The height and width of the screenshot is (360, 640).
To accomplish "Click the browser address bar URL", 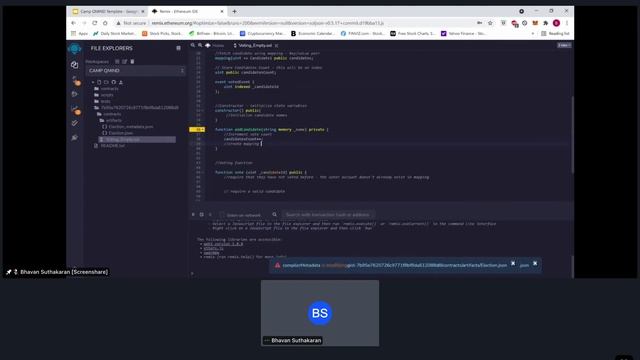I will pos(268,23).
